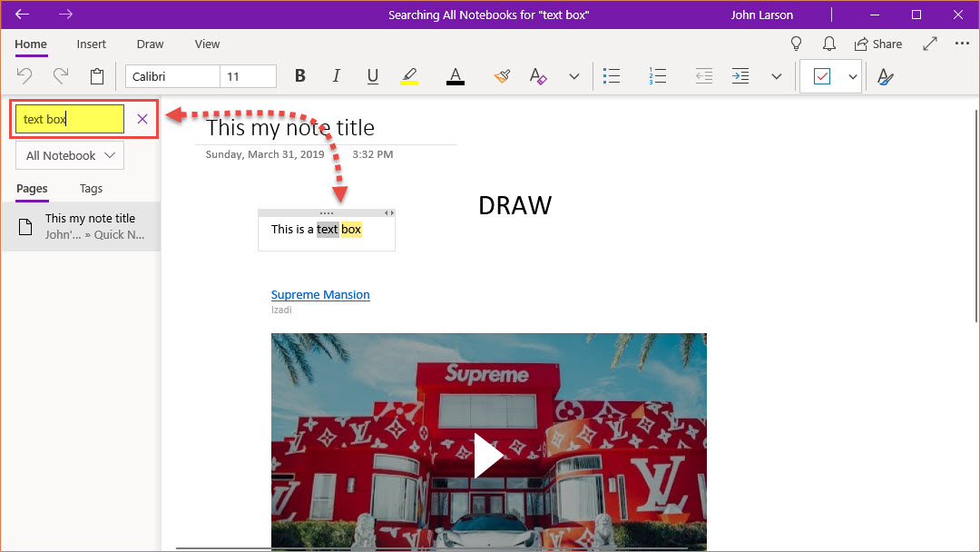Click the Undo arrow icon

(x=24, y=76)
